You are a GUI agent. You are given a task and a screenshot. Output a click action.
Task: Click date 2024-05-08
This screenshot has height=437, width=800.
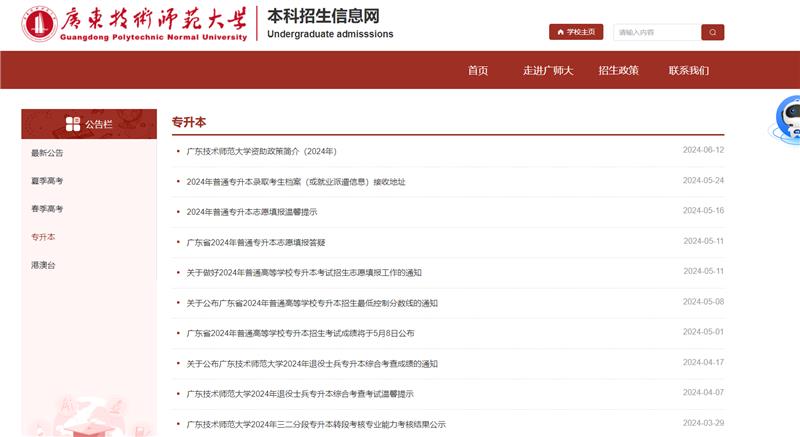click(x=704, y=301)
